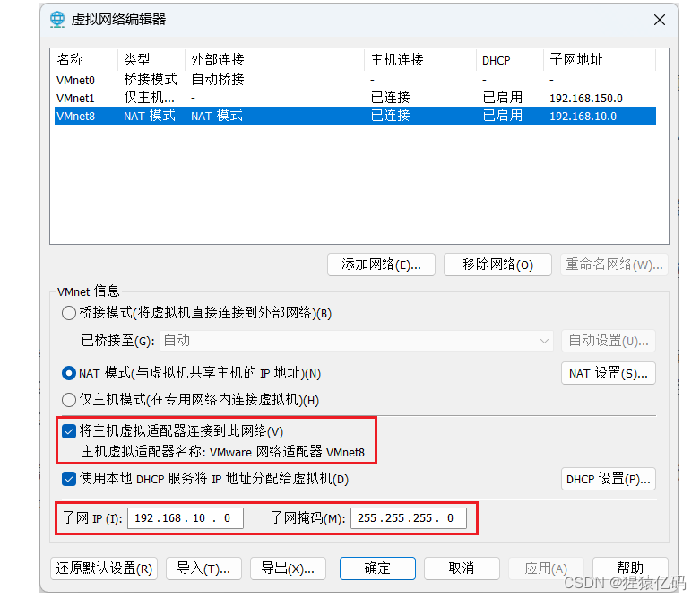Viewport: 700px width, 599px height.
Task: Click 导入(T)... button
Action: point(203,569)
